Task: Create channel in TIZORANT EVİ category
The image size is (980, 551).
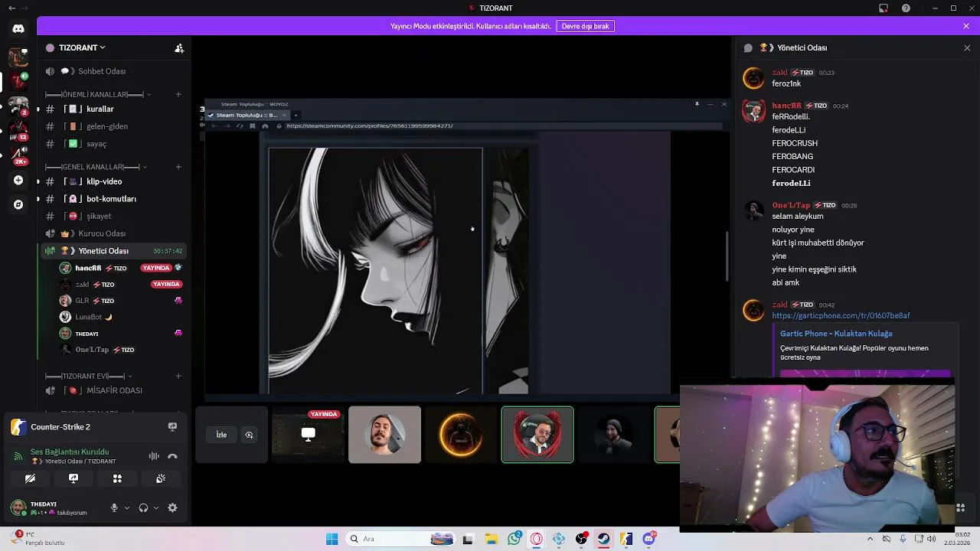Action: [x=178, y=377]
